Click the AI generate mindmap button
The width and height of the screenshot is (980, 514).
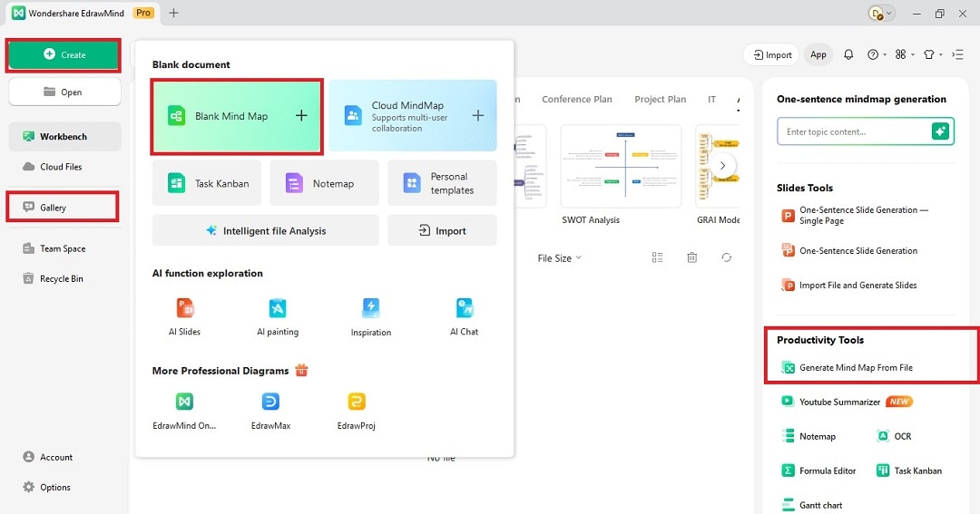point(940,131)
